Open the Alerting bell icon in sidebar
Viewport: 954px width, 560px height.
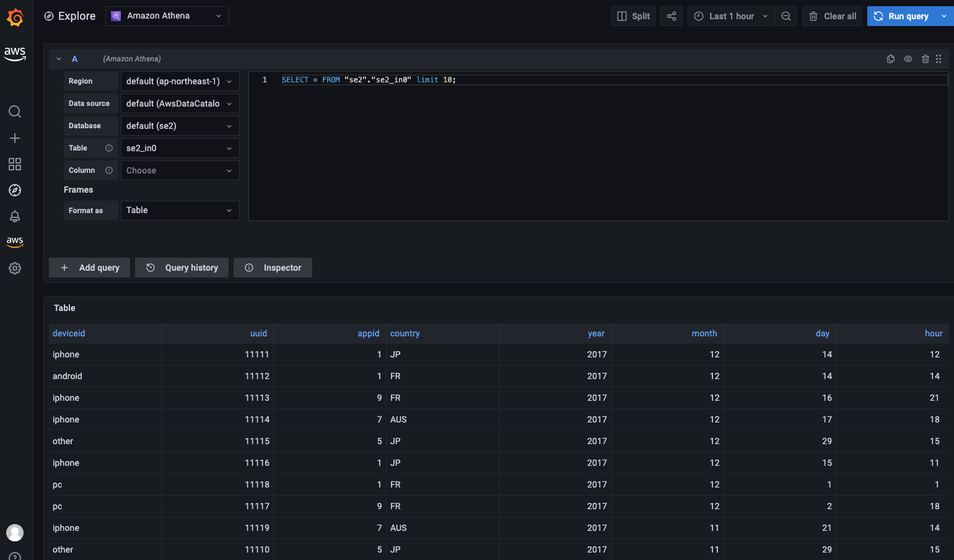click(15, 216)
